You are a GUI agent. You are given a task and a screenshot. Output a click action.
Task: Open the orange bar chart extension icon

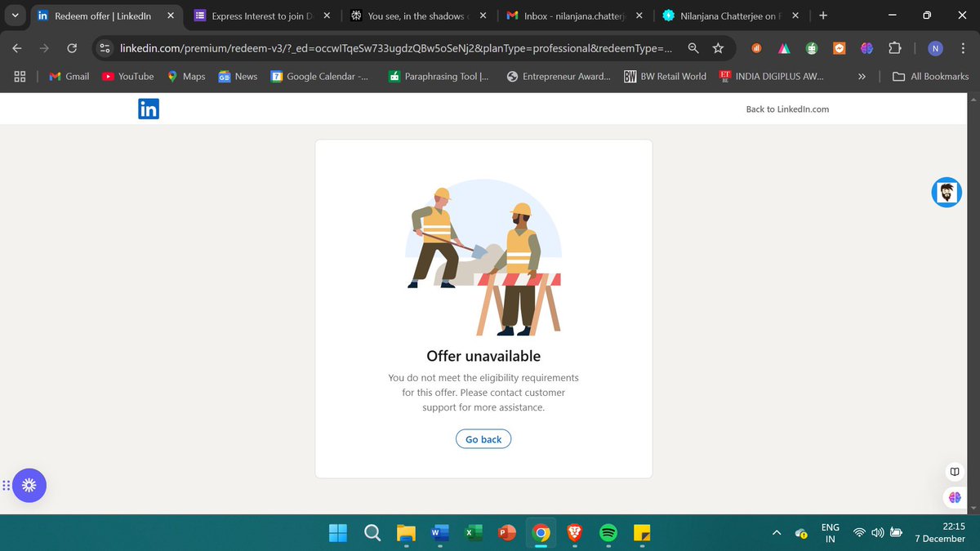coord(757,49)
